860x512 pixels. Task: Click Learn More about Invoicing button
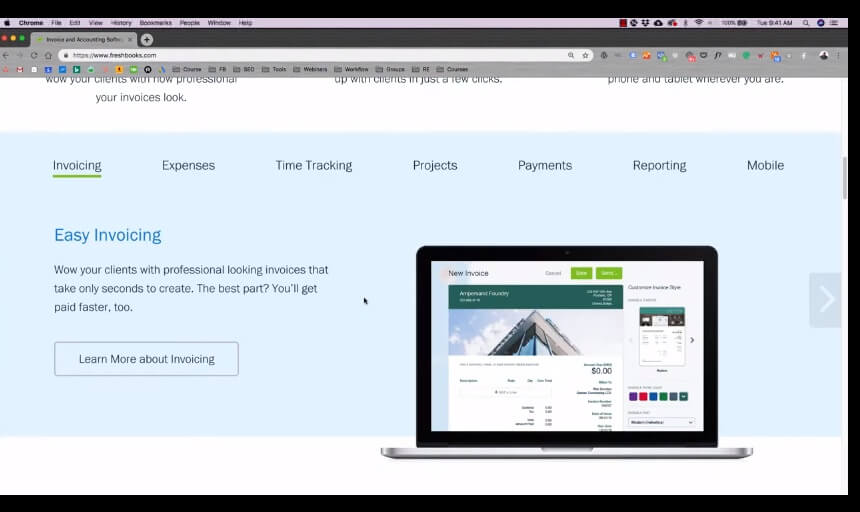point(146,359)
